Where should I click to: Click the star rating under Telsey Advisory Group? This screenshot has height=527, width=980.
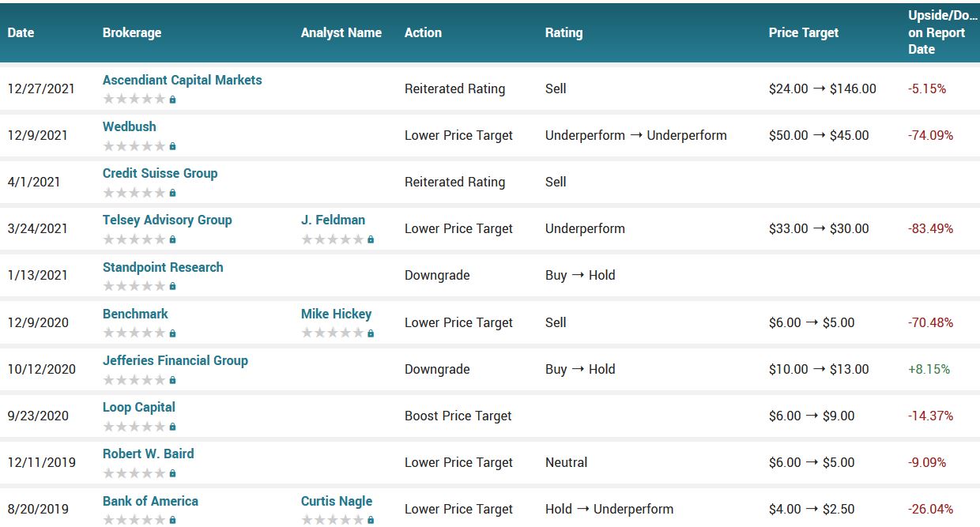pos(134,239)
